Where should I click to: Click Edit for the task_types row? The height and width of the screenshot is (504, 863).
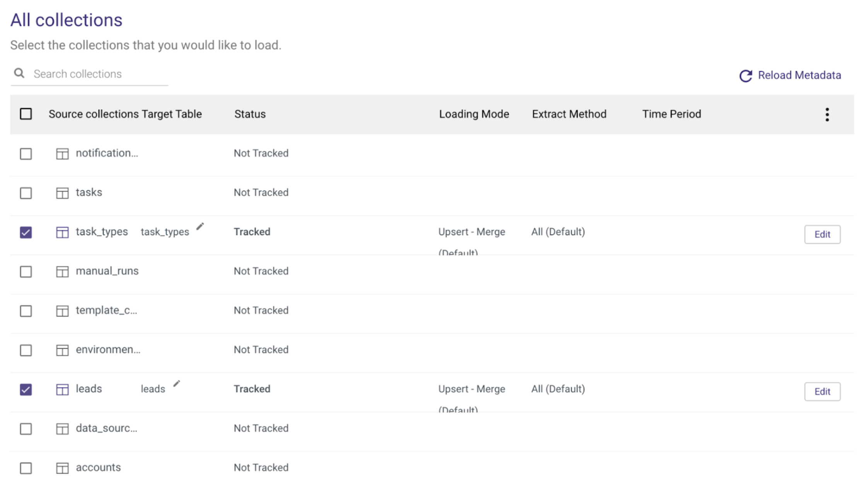pyautogui.click(x=822, y=234)
